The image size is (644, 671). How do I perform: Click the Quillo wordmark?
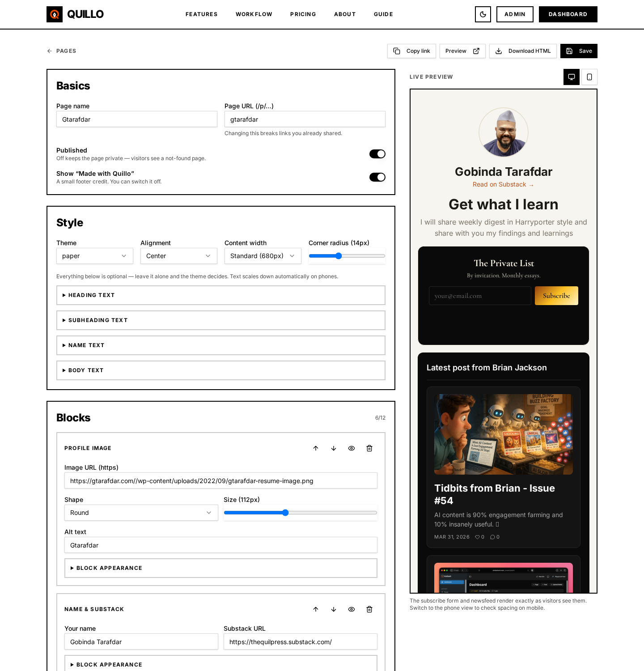[x=85, y=14]
